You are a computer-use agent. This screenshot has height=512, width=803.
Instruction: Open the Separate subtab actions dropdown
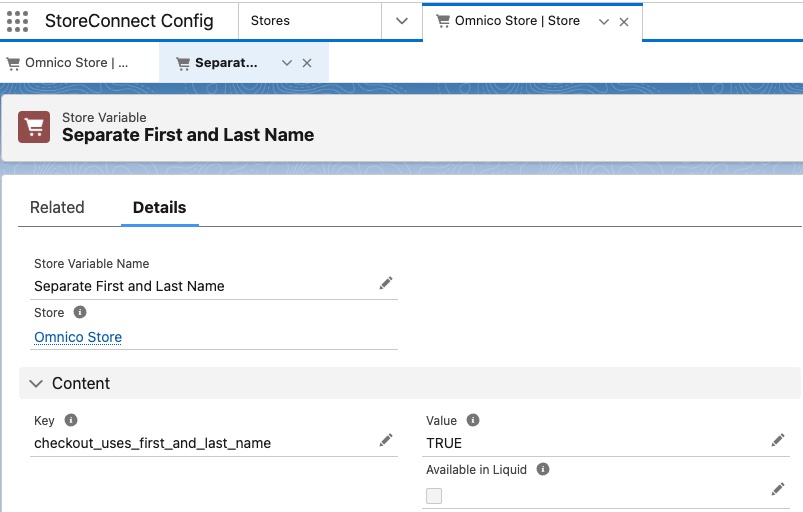pyautogui.click(x=287, y=63)
